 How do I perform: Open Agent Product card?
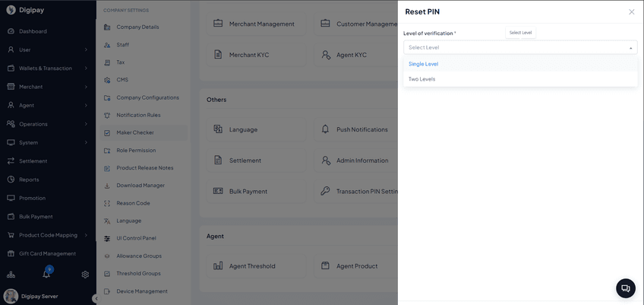coord(355,266)
